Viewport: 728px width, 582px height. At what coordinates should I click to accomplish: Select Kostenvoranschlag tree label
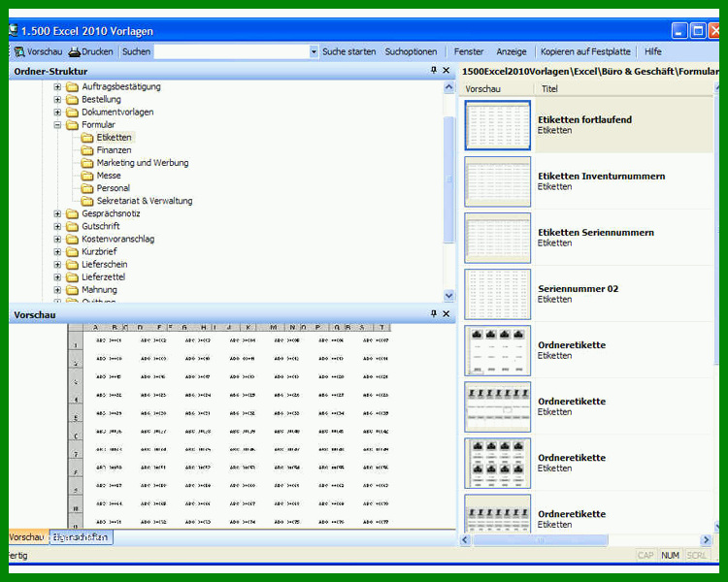[117, 239]
